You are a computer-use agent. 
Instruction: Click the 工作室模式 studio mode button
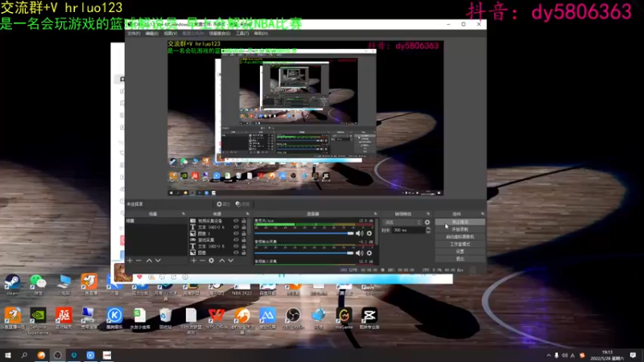[x=460, y=245]
